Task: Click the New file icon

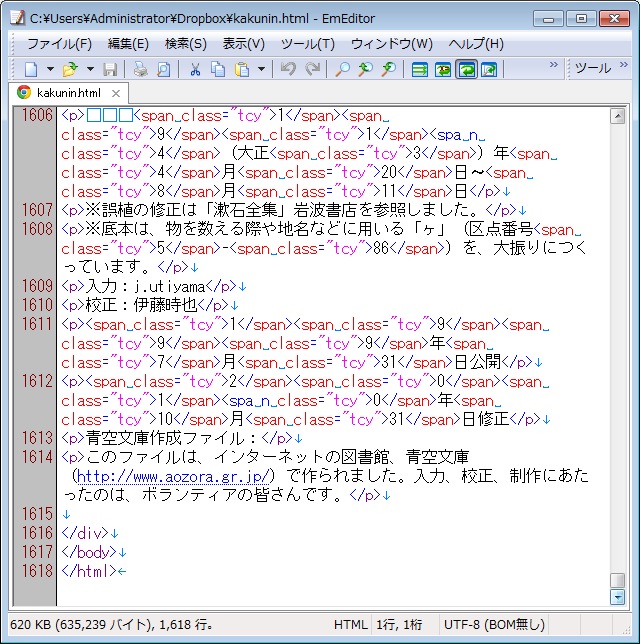Action: 32,69
